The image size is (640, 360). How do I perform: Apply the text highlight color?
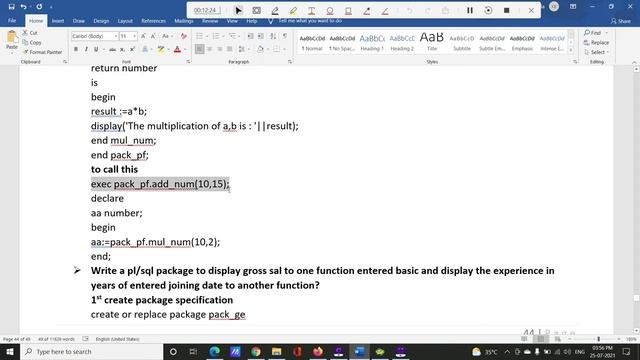coord(161,49)
